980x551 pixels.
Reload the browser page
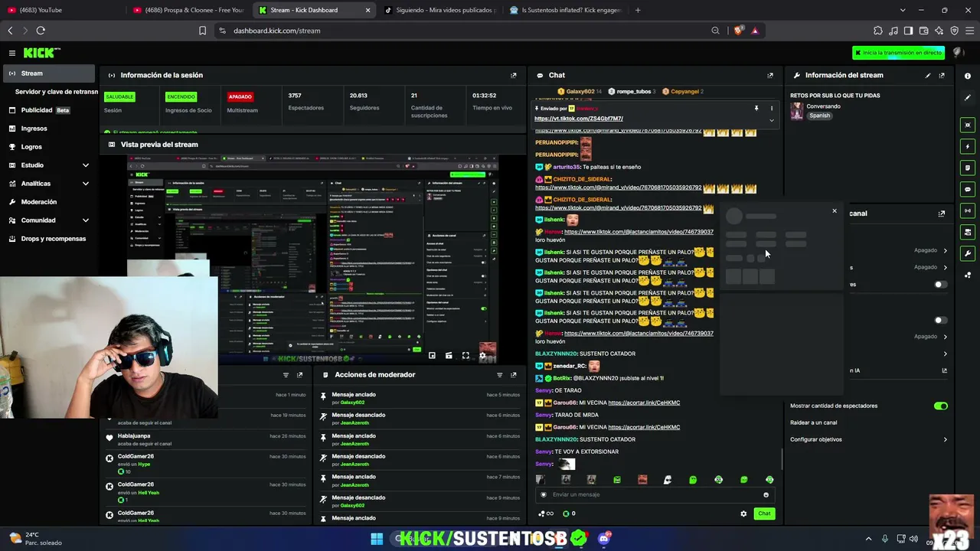41,31
